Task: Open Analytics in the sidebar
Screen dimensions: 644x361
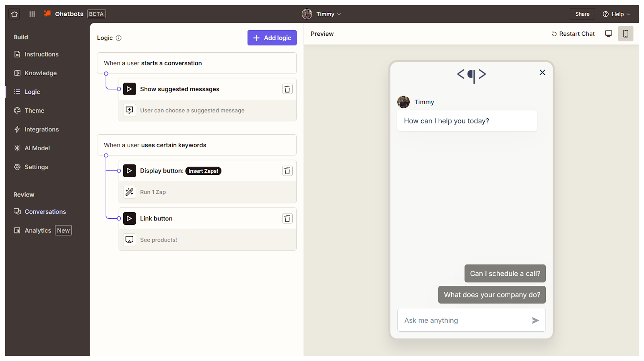Action: pyautogui.click(x=38, y=230)
